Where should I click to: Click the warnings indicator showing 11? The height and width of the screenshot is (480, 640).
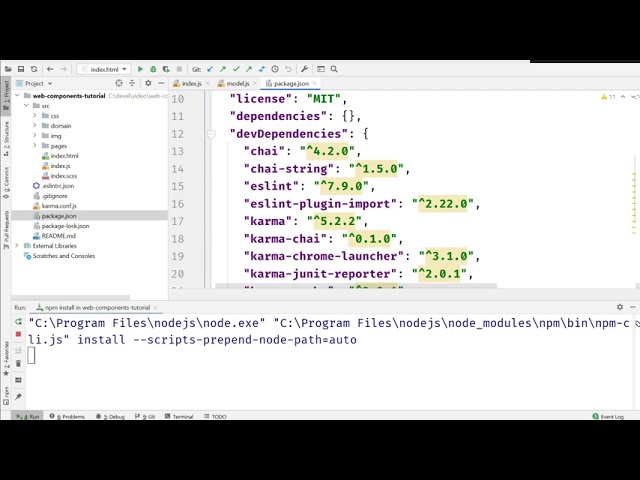pos(608,97)
